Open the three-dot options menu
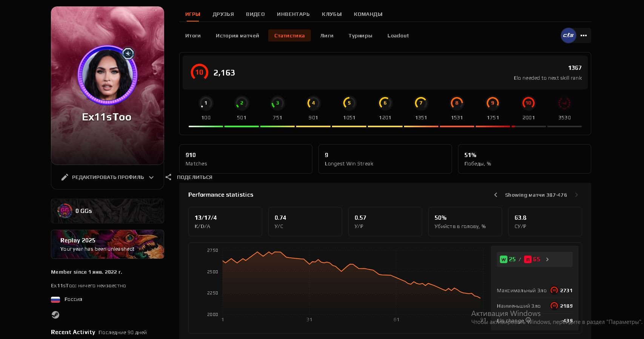The width and height of the screenshot is (644, 339). pos(584,35)
